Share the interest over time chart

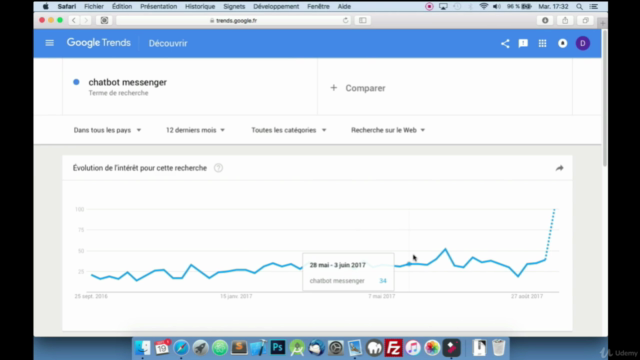point(559,168)
